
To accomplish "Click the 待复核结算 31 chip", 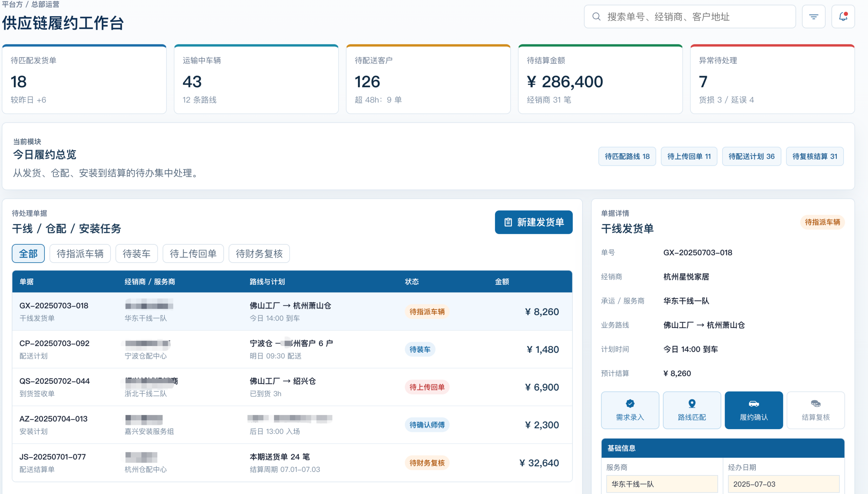I will click(815, 156).
